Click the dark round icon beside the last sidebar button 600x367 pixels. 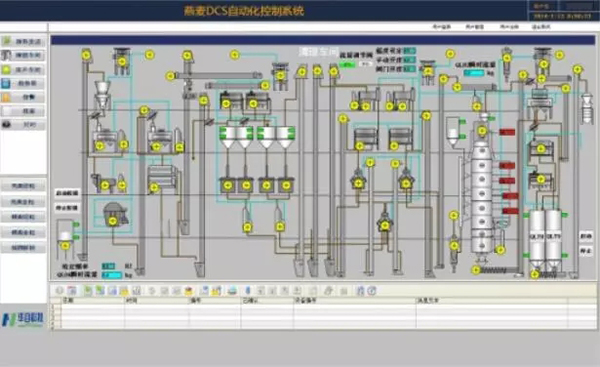pyautogui.click(x=6, y=125)
